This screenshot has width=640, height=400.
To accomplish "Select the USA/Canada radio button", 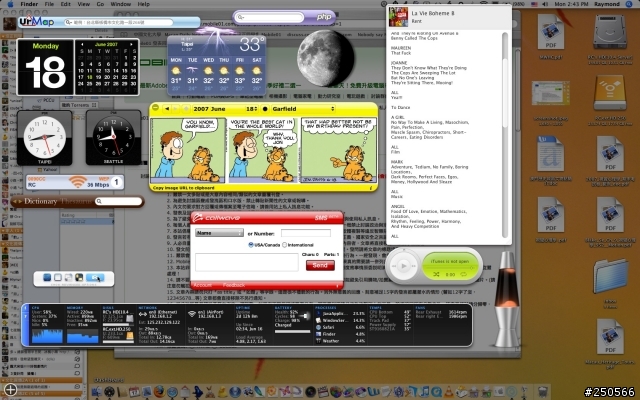I will 251,245.
